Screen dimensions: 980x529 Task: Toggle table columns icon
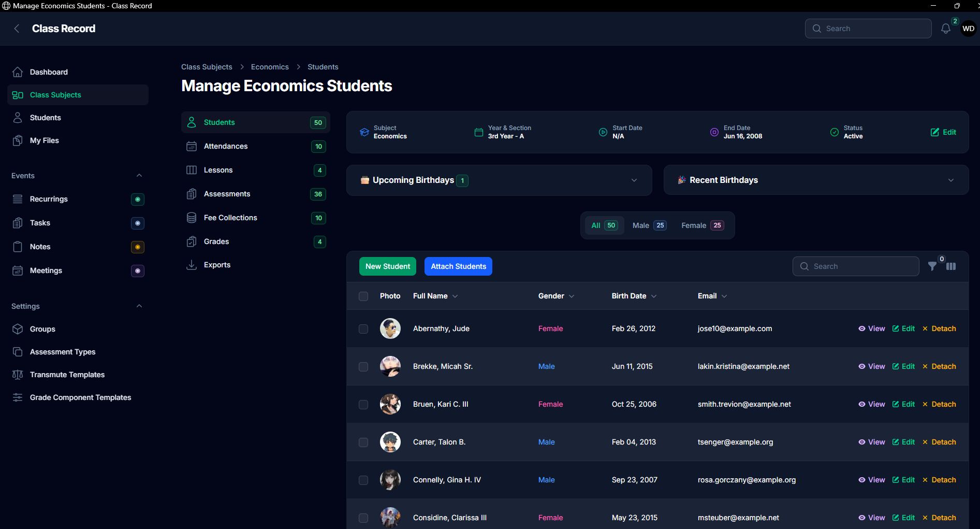pos(951,266)
